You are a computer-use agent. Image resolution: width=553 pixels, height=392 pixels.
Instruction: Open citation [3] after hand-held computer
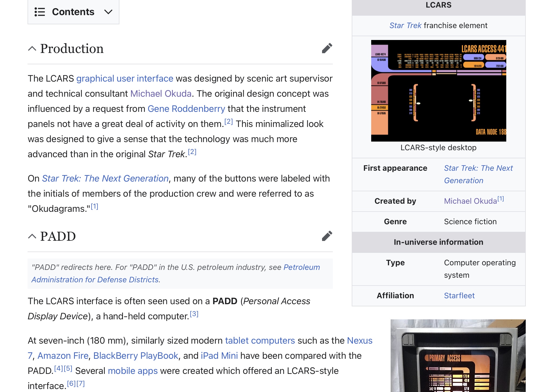(x=194, y=314)
